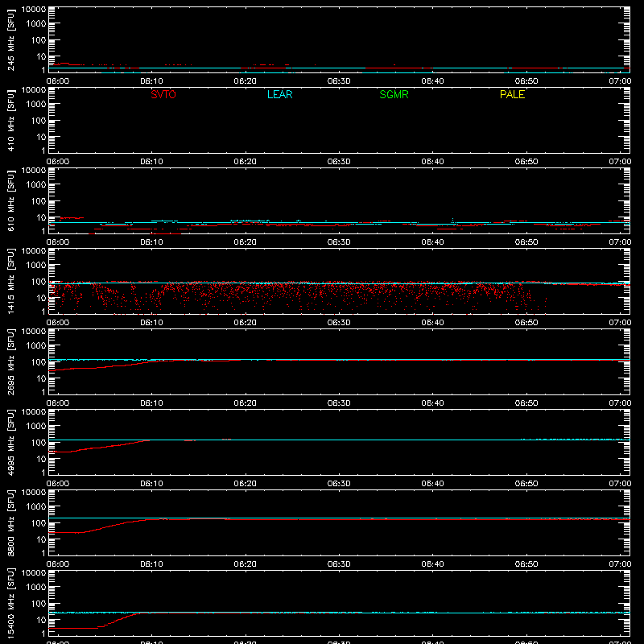Click 06:30 tick label below 1415 MHz plot

point(339,323)
